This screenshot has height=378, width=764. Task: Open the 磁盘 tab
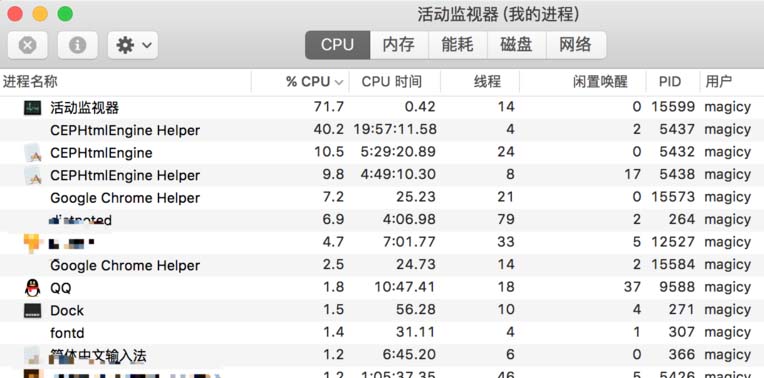coord(516,45)
